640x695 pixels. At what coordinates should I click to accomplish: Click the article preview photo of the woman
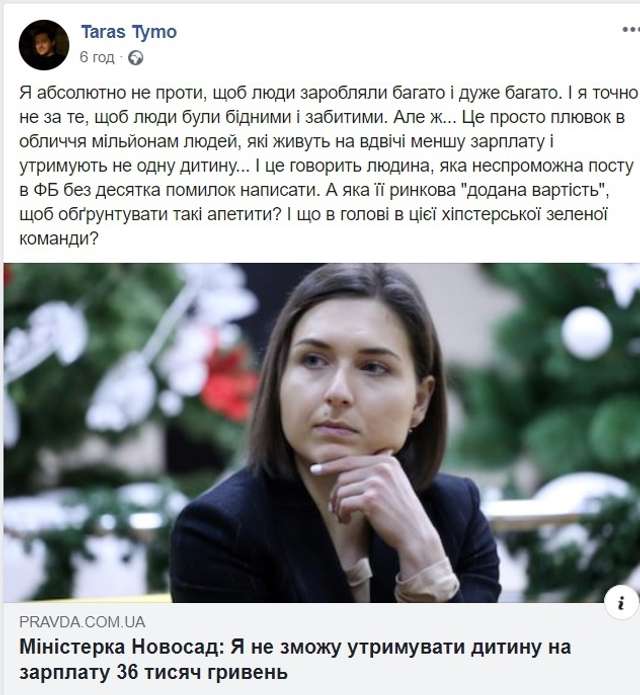coord(321,433)
